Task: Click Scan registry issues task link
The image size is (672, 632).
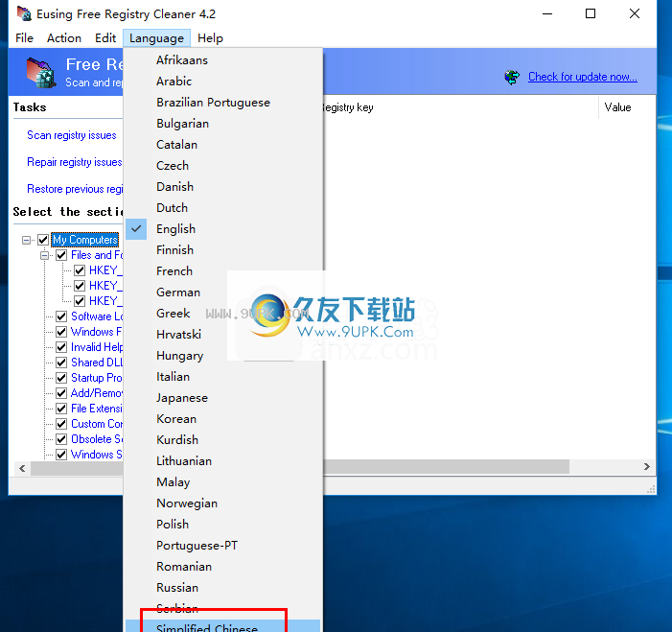Action: coord(72,135)
